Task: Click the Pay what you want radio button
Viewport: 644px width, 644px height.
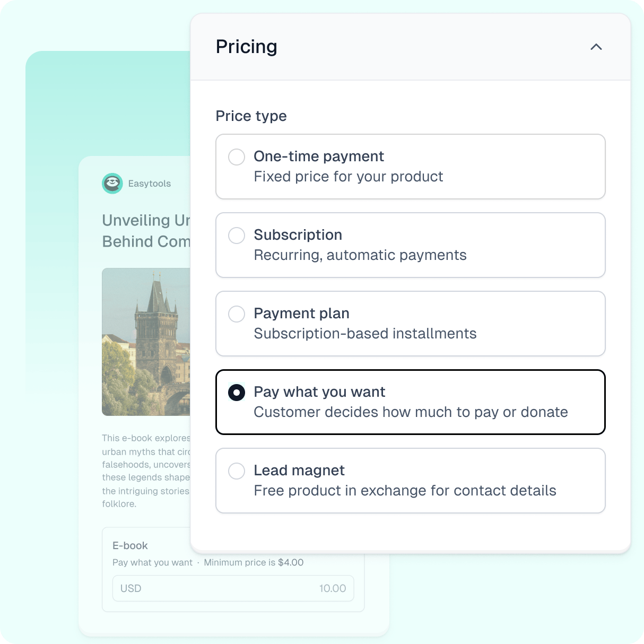Action: 237,393
